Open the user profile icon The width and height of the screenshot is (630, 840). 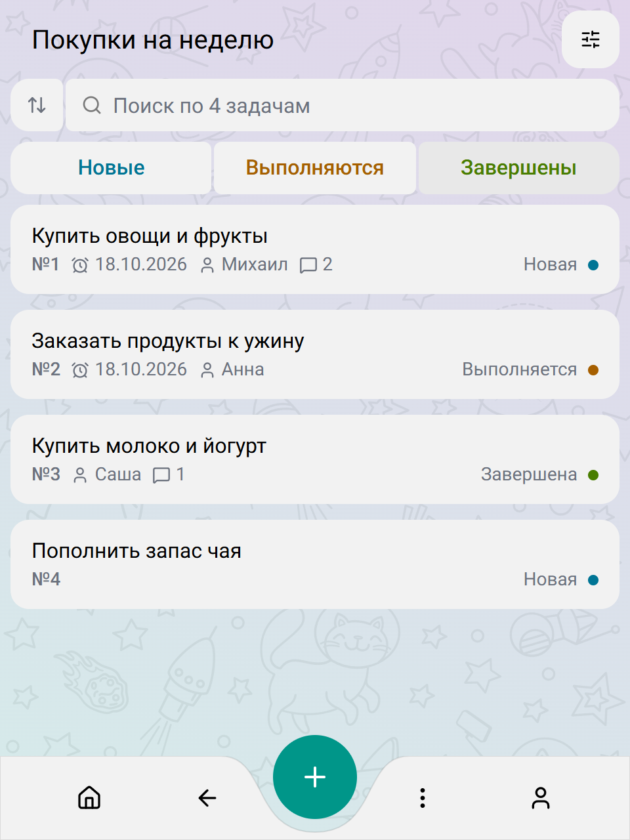541,798
